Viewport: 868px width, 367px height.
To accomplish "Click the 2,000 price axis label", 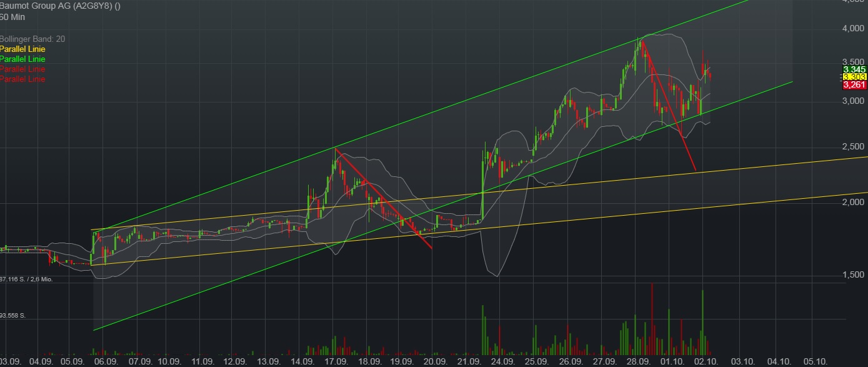I will pos(854,202).
